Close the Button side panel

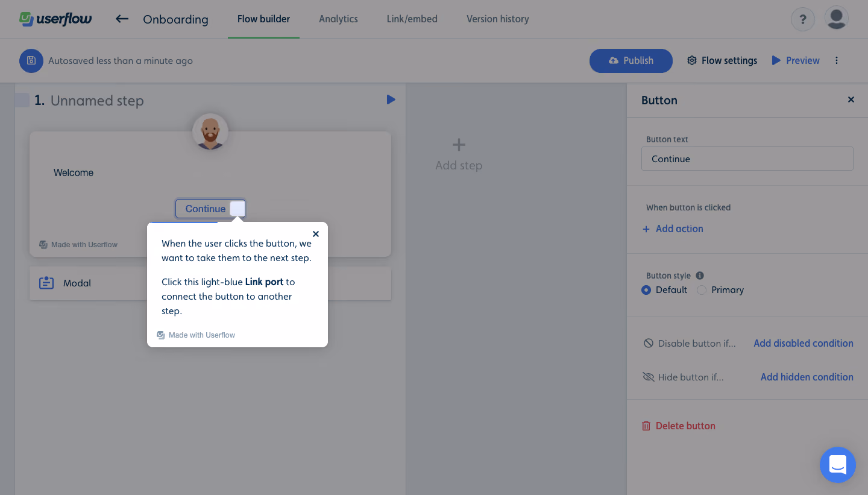pos(851,99)
